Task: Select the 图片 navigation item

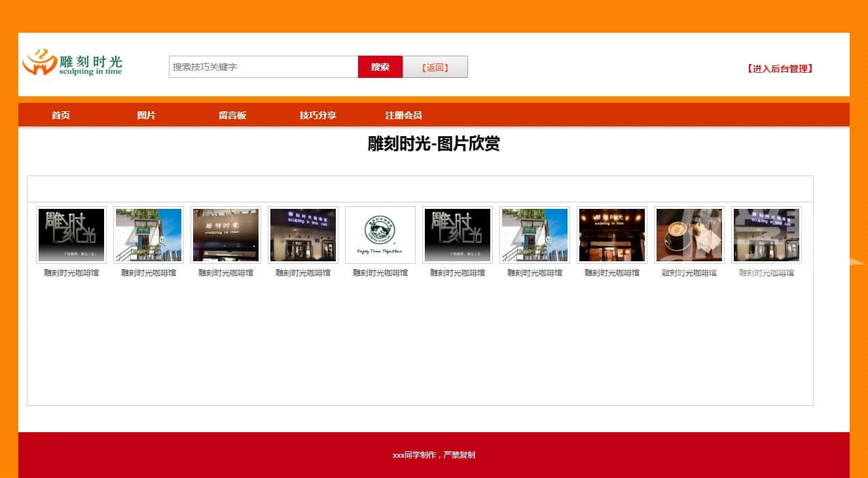Action: [146, 115]
